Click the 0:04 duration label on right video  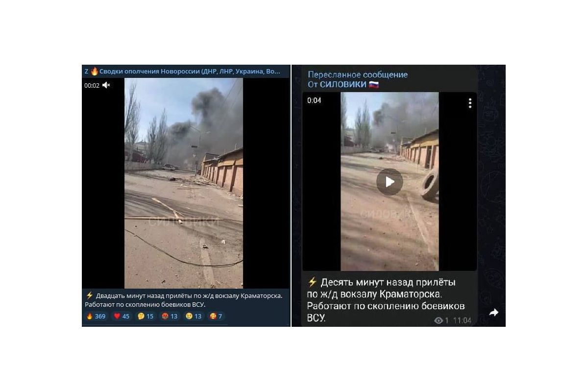pos(314,100)
